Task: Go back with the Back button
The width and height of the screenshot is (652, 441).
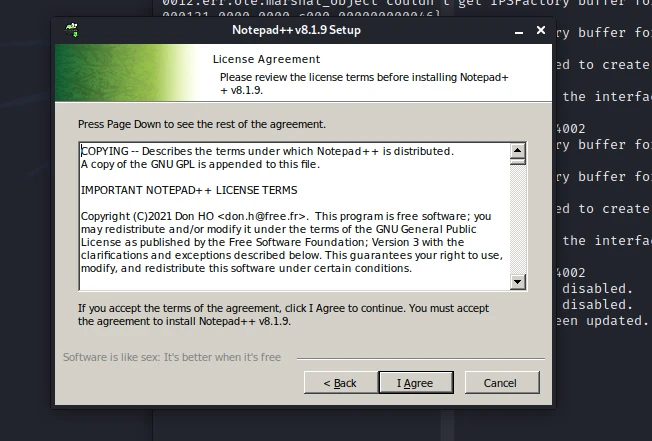Action: [339, 383]
